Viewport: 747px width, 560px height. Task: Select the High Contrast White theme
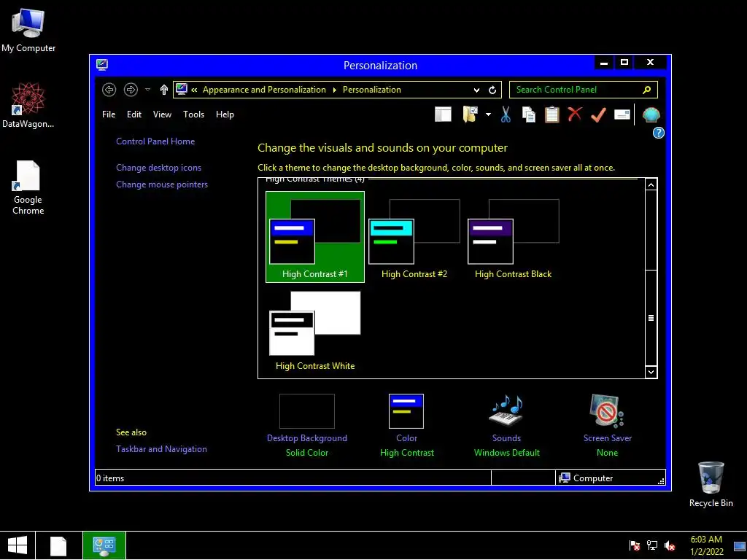315,329
